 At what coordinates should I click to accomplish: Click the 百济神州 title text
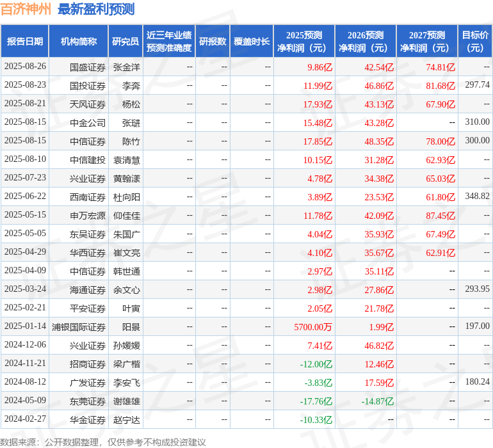pos(26,9)
